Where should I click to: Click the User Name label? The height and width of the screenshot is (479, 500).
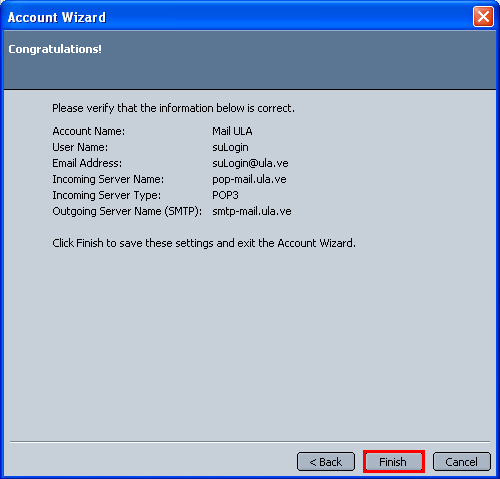(x=80, y=147)
